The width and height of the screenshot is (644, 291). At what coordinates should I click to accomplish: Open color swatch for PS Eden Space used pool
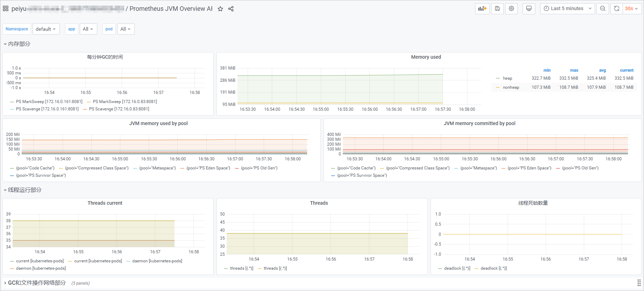pos(182,168)
